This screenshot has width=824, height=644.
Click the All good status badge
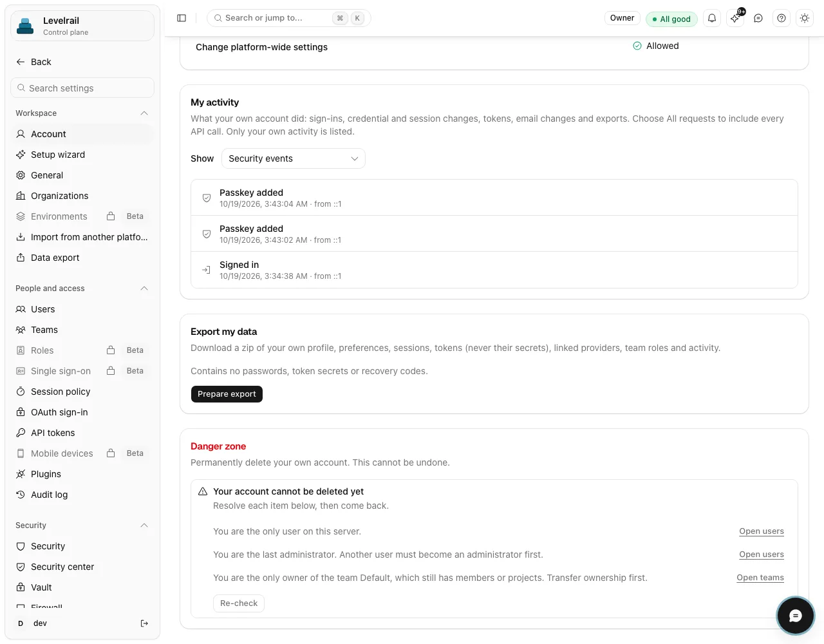point(671,19)
